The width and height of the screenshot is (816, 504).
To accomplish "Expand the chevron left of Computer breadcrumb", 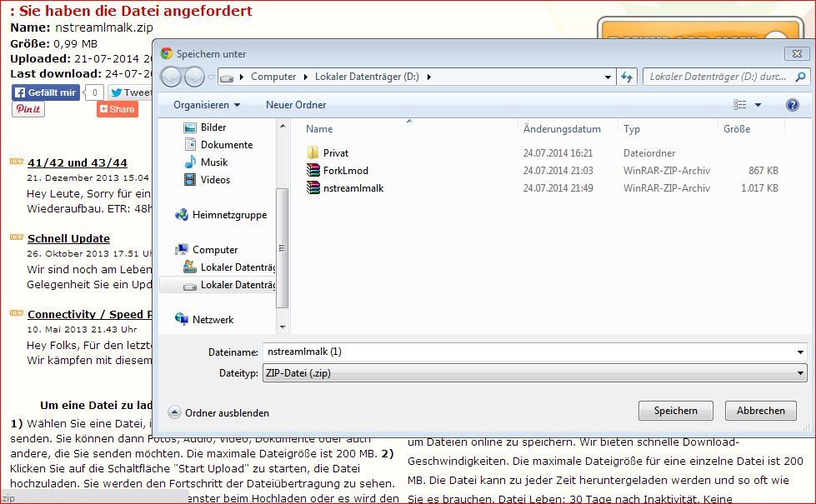I will coord(242,77).
